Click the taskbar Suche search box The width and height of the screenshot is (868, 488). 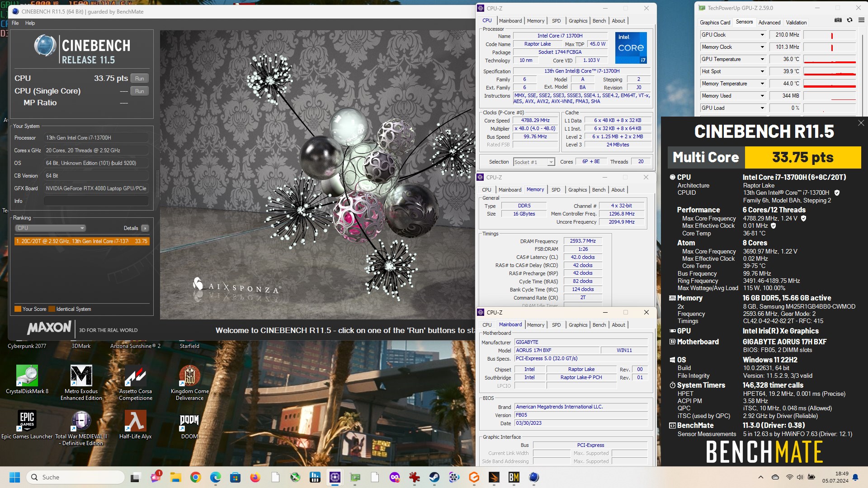coord(75,477)
